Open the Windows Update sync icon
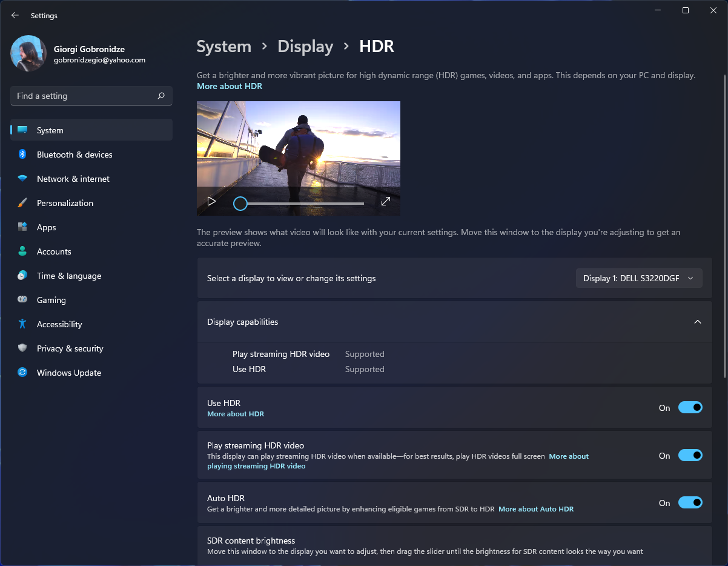Screen dimensions: 728x566 [22, 373]
